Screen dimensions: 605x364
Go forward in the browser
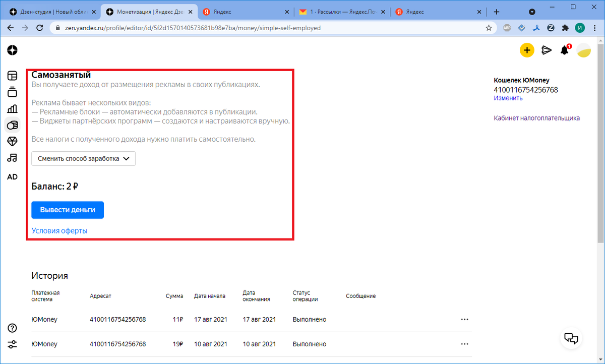[25, 28]
